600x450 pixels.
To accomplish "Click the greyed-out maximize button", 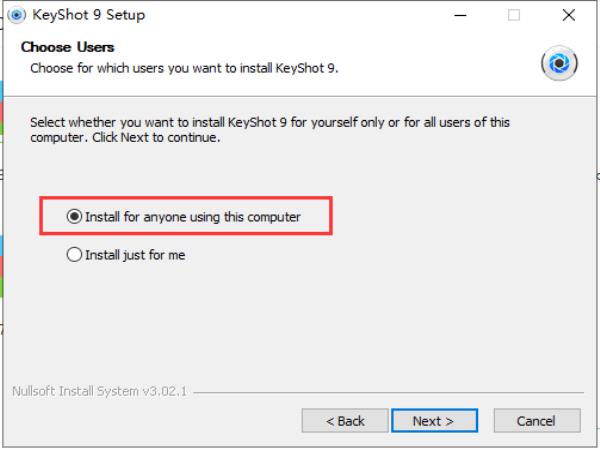I will (514, 15).
